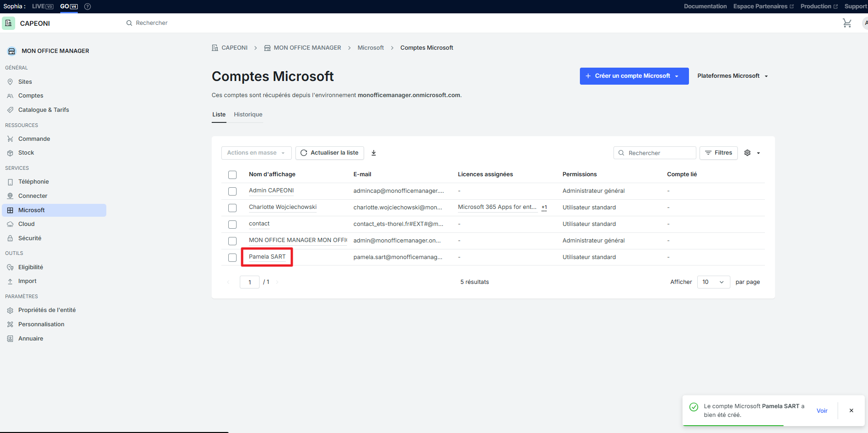Select the checkbox for the contact row
Viewport: 868px width, 433px height.
point(232,225)
